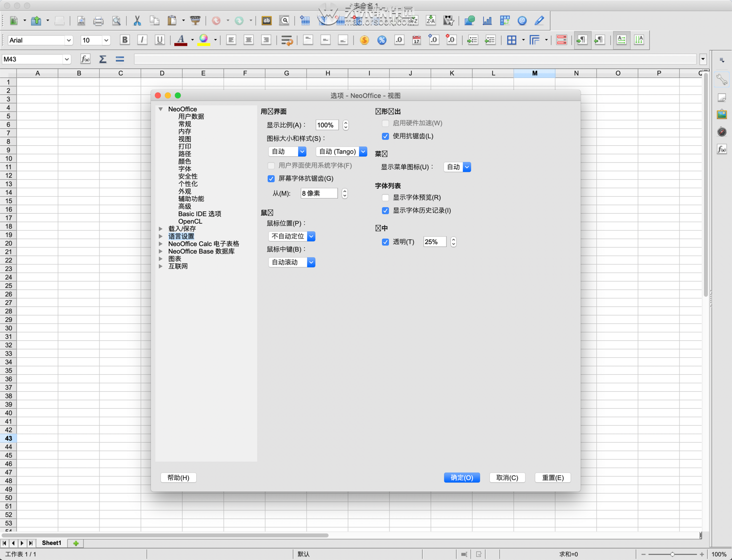Click the 显示比例 100% input field
The image size is (732, 560).
(327, 125)
